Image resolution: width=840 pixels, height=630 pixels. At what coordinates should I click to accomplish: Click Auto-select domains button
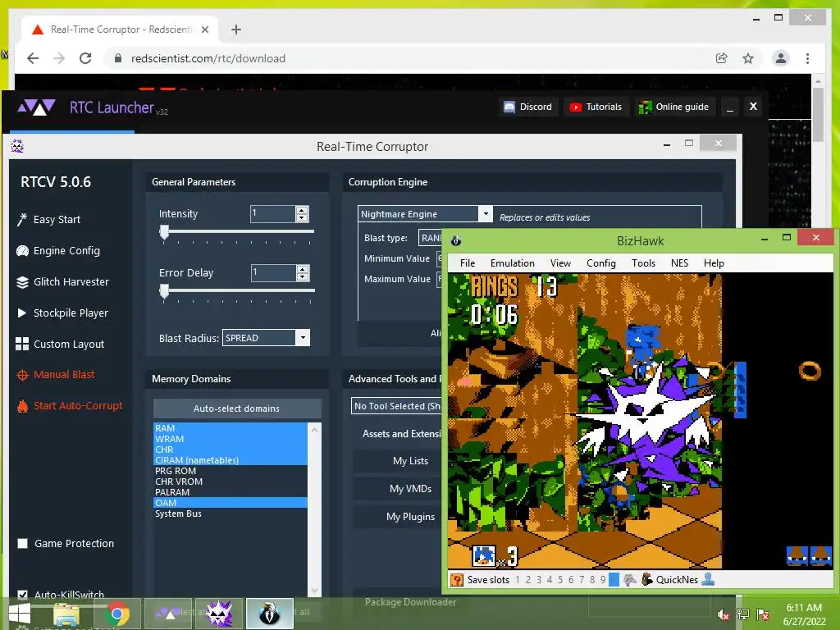237,409
